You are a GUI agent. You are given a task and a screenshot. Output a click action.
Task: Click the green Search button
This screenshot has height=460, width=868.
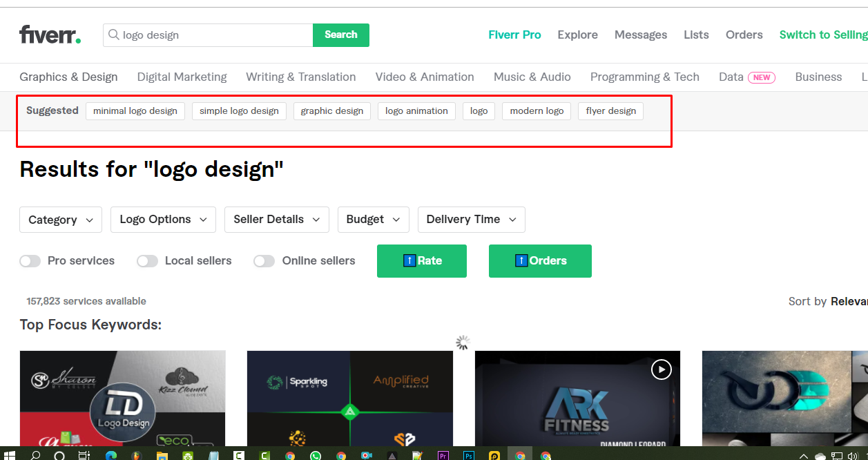click(x=341, y=35)
